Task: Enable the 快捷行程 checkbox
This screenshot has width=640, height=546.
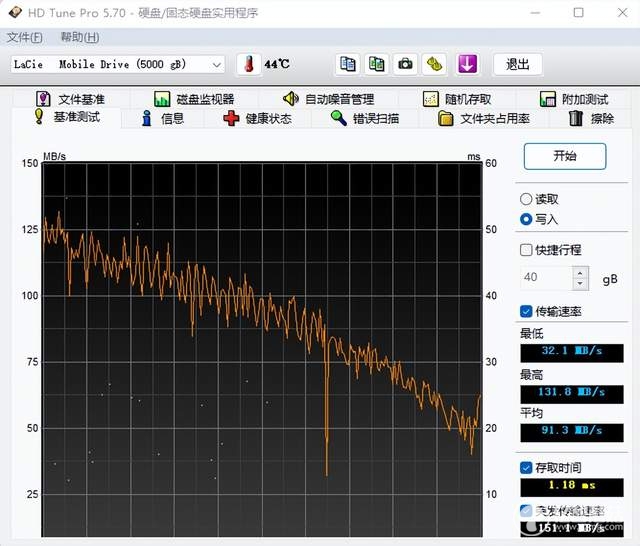Action: (526, 250)
